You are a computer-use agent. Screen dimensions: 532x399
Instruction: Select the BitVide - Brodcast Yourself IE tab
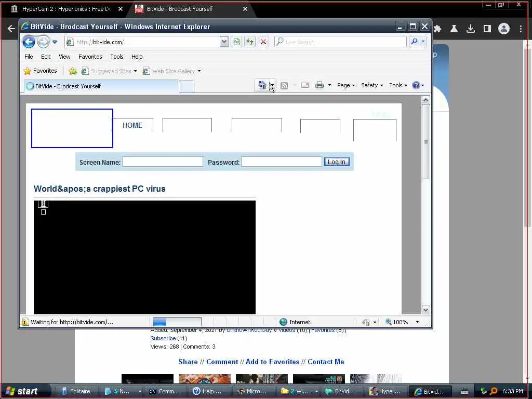click(101, 86)
